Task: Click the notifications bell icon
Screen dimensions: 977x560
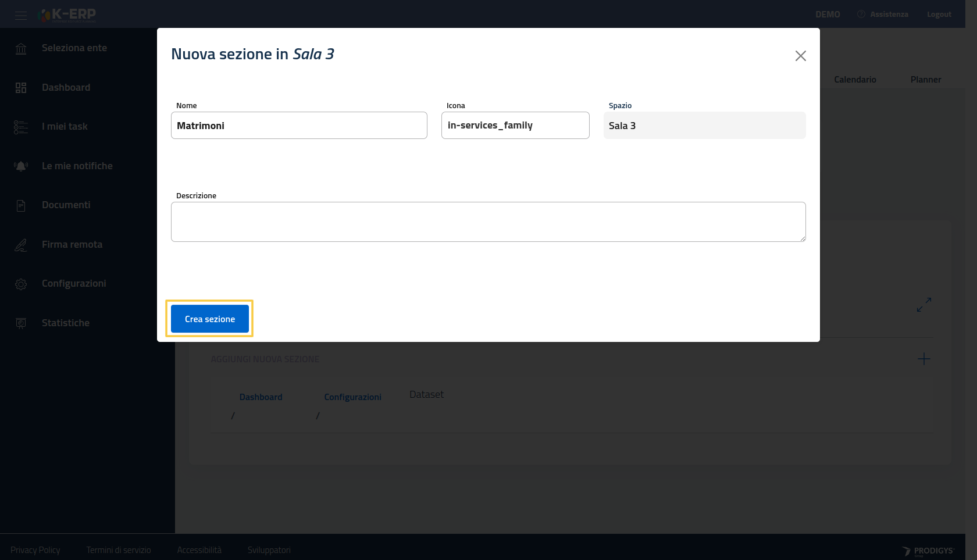Action: (21, 166)
